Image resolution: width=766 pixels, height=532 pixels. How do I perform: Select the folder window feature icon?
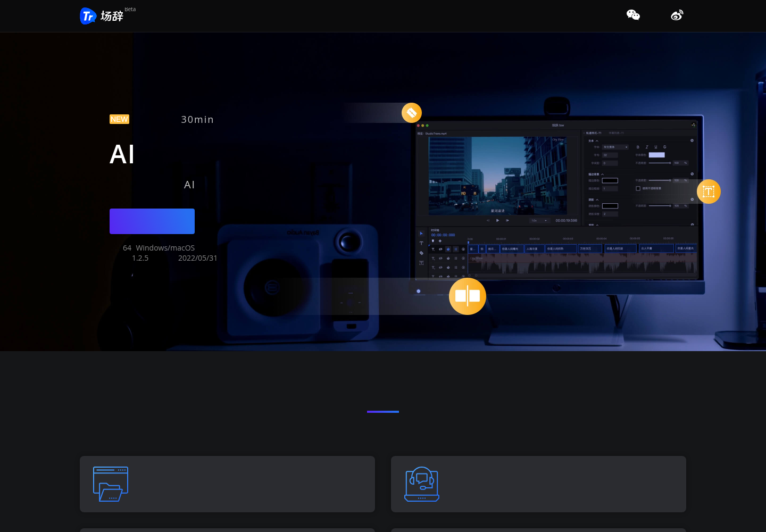[x=111, y=484]
